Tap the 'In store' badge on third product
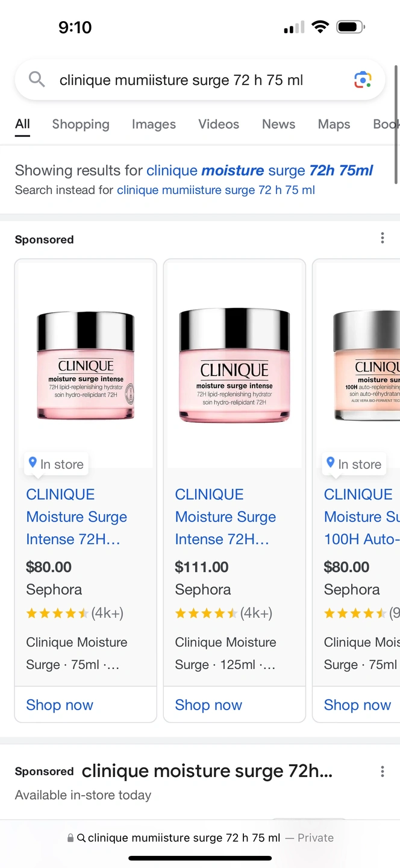Image resolution: width=400 pixels, height=868 pixels. point(354,464)
